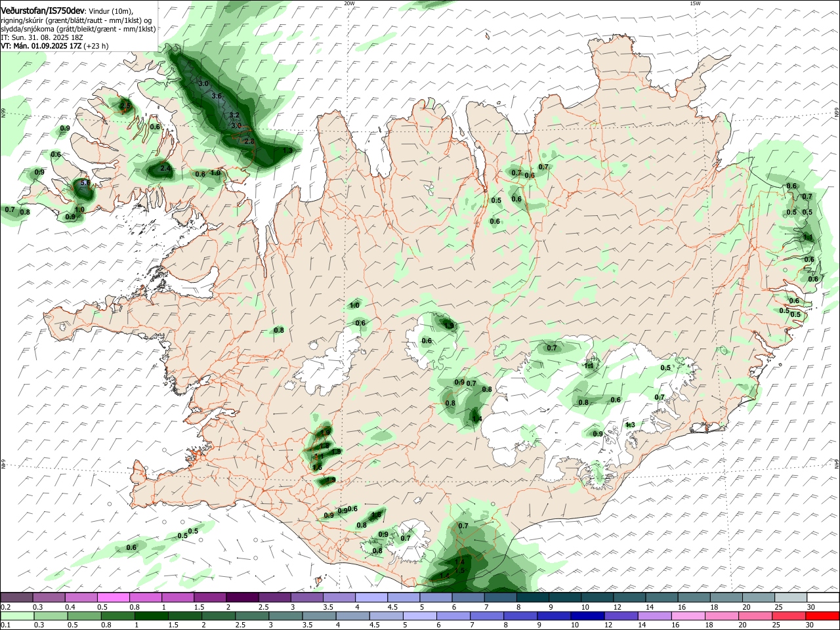
Task: Click the IT: Sun. 31. 08. 2025 18Z line
Action: 42,37
